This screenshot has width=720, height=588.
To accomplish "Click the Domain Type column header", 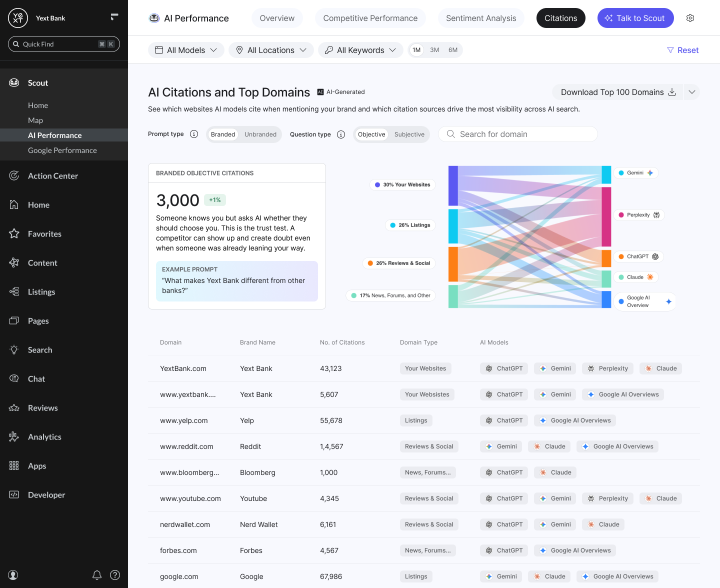I will click(418, 342).
